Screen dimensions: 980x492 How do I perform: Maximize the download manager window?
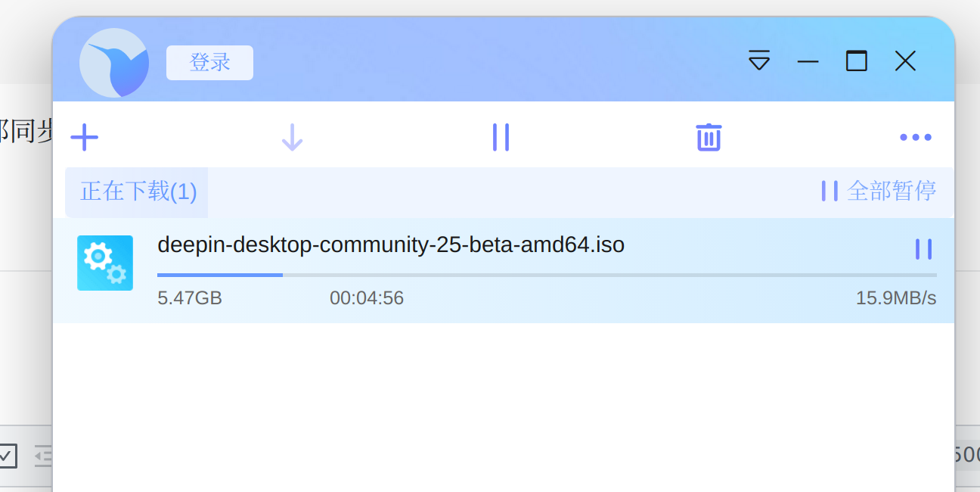pyautogui.click(x=857, y=61)
